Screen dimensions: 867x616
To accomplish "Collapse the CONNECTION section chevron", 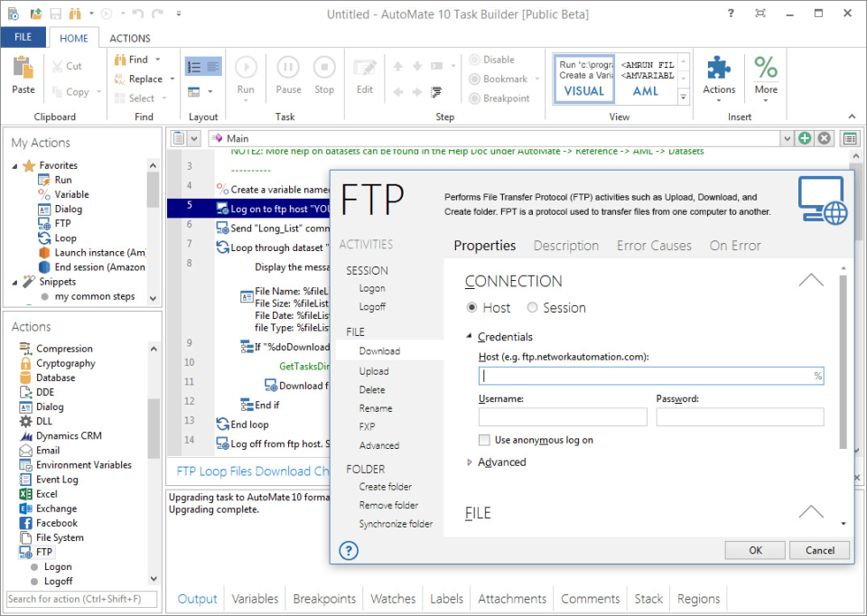I will pyautogui.click(x=811, y=280).
